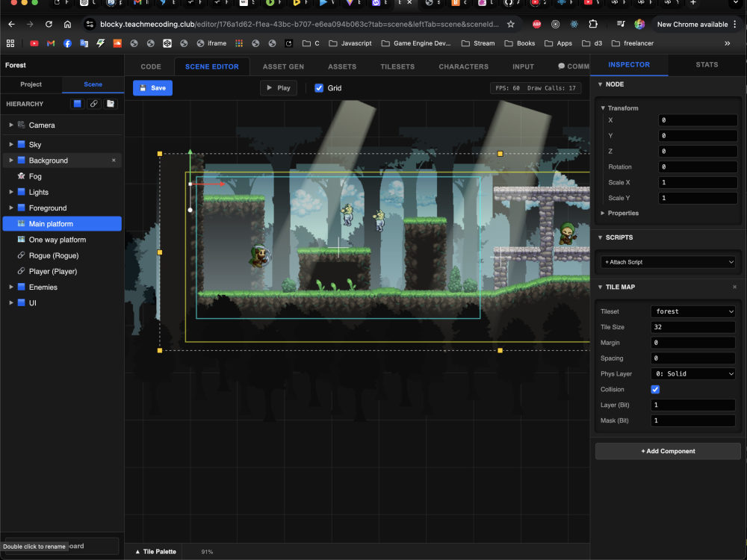Click the blue Enemies node icon
Screen dimensions: 747x560
click(x=22, y=287)
